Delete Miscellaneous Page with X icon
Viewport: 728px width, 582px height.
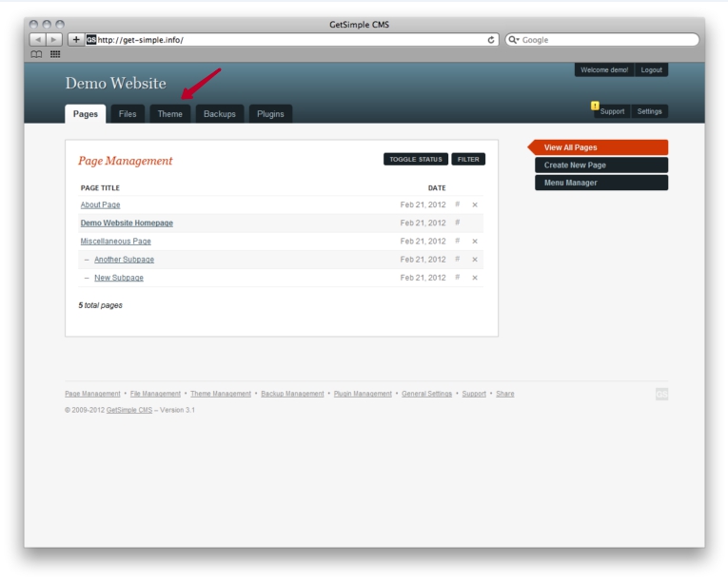point(475,242)
